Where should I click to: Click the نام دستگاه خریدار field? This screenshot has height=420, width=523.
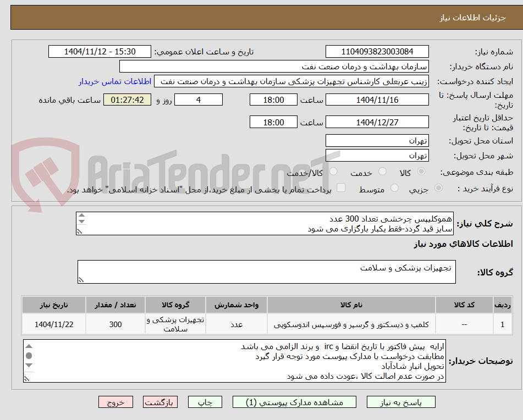pos(274,67)
